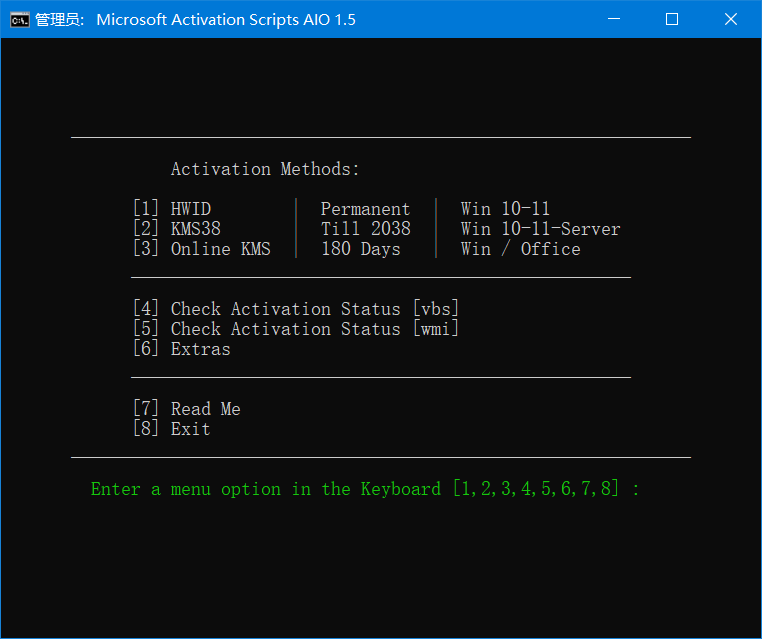This screenshot has height=639, width=762.
Task: Click the 'Activation Methods:' heading
Action: point(265,169)
